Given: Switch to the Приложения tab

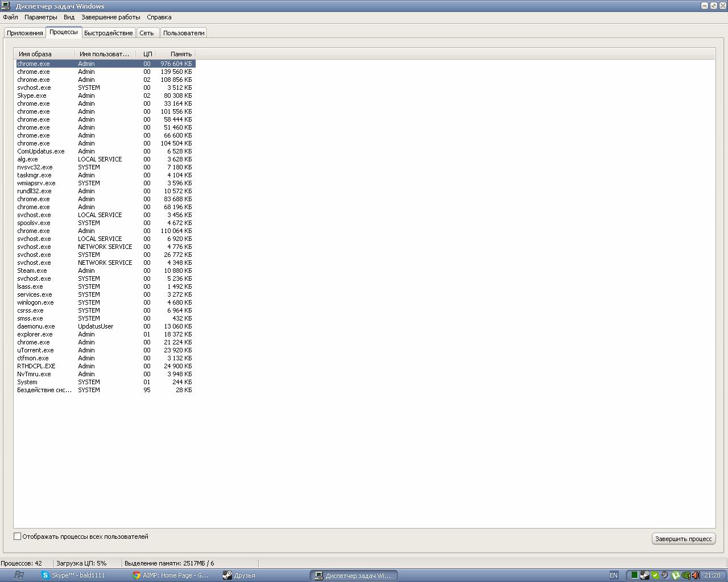Looking at the screenshot, I should (25, 33).
